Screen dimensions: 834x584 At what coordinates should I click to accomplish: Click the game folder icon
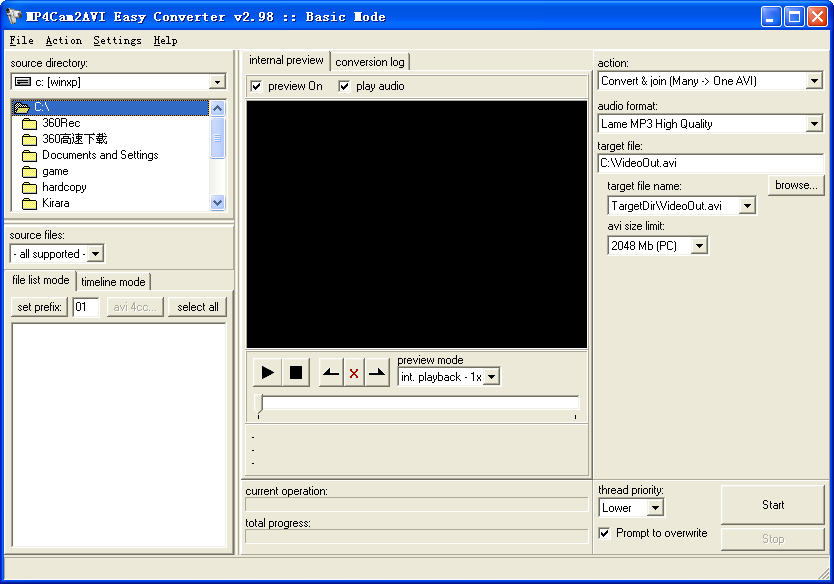pos(29,172)
